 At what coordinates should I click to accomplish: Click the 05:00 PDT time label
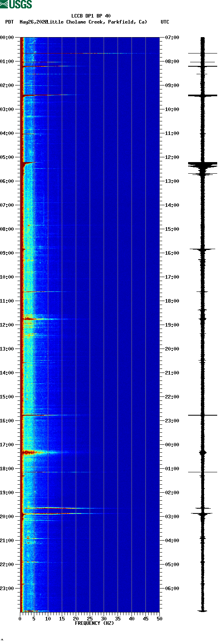[7, 157]
